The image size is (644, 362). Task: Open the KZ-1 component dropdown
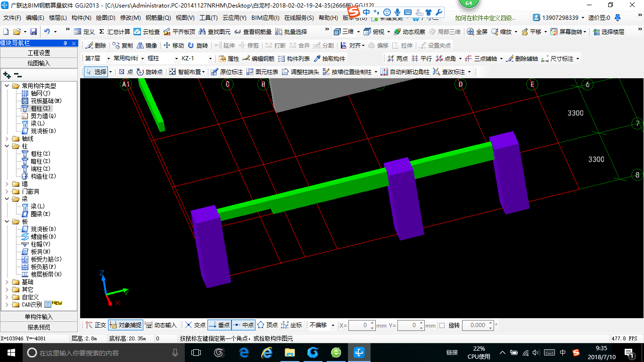210,58
